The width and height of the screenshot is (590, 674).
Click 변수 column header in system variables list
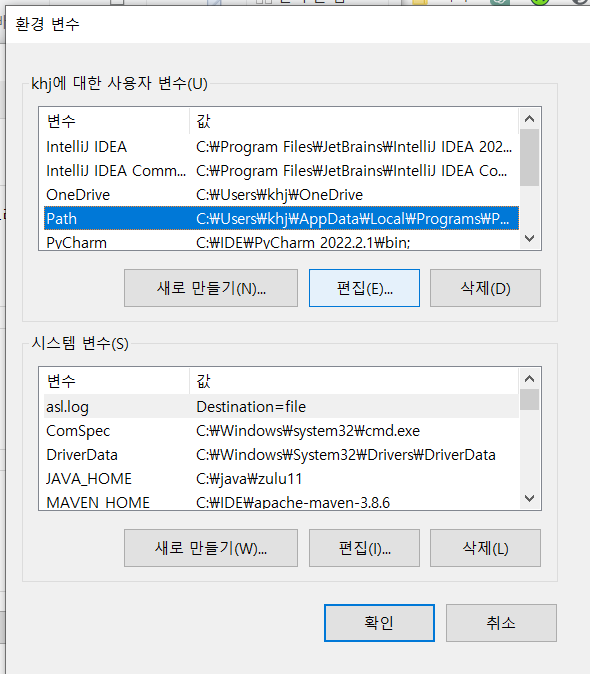pos(116,381)
